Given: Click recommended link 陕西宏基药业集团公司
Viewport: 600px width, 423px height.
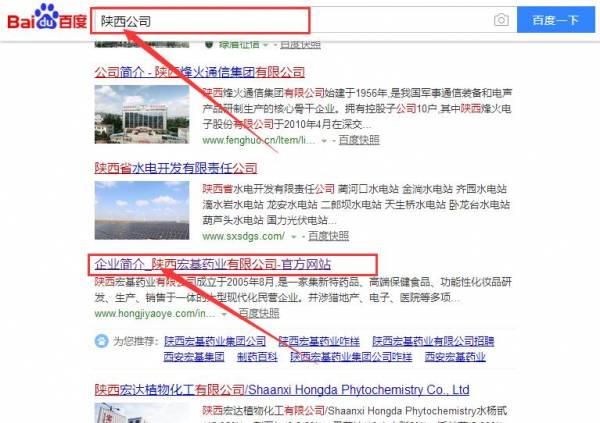Looking at the screenshot, I should pyautogui.click(x=215, y=341).
